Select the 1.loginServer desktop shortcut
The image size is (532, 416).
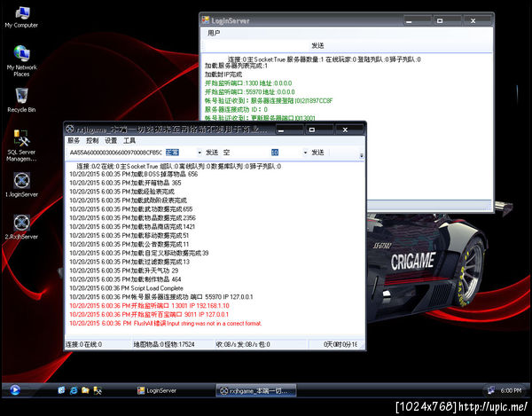coord(21,184)
